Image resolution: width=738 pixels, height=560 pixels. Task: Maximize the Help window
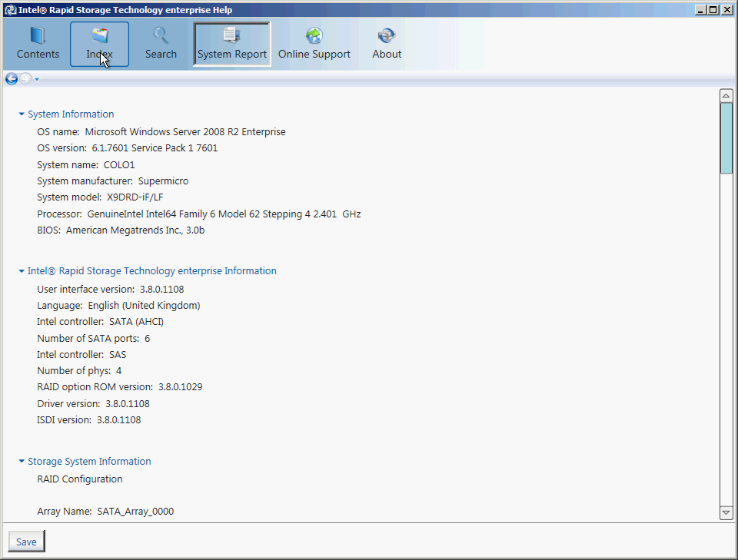point(713,10)
